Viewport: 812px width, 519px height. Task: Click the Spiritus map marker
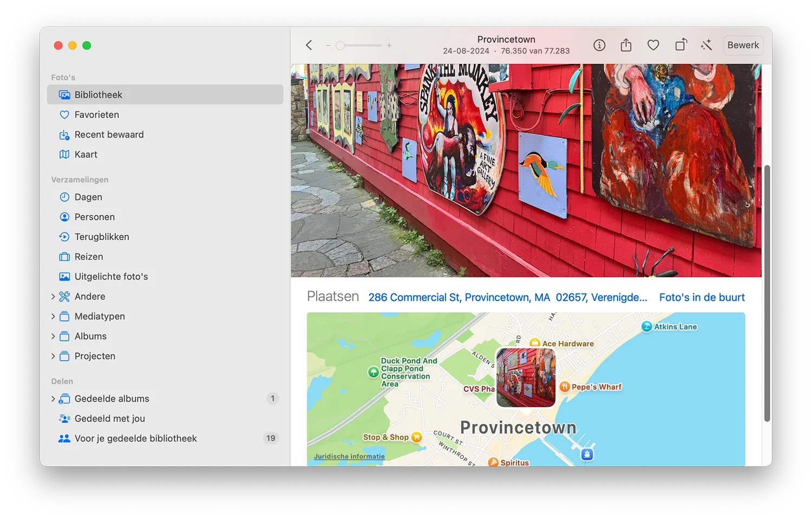(x=493, y=462)
